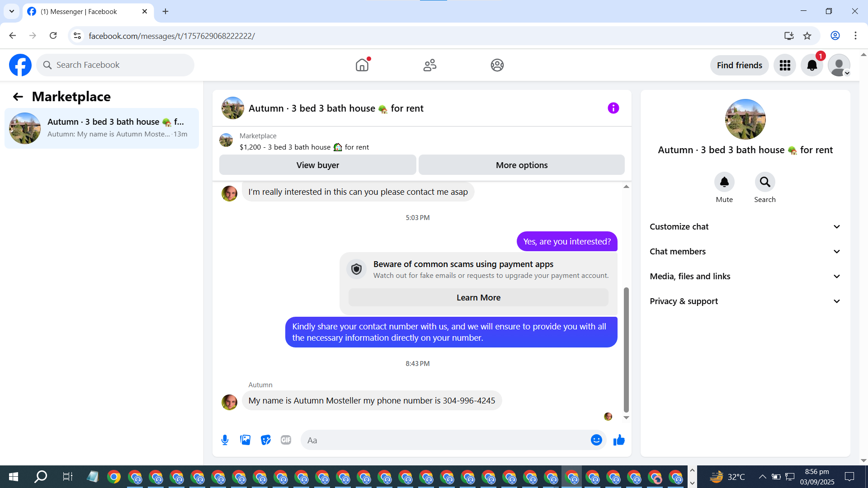Click the Find friends button

pyautogui.click(x=740, y=66)
